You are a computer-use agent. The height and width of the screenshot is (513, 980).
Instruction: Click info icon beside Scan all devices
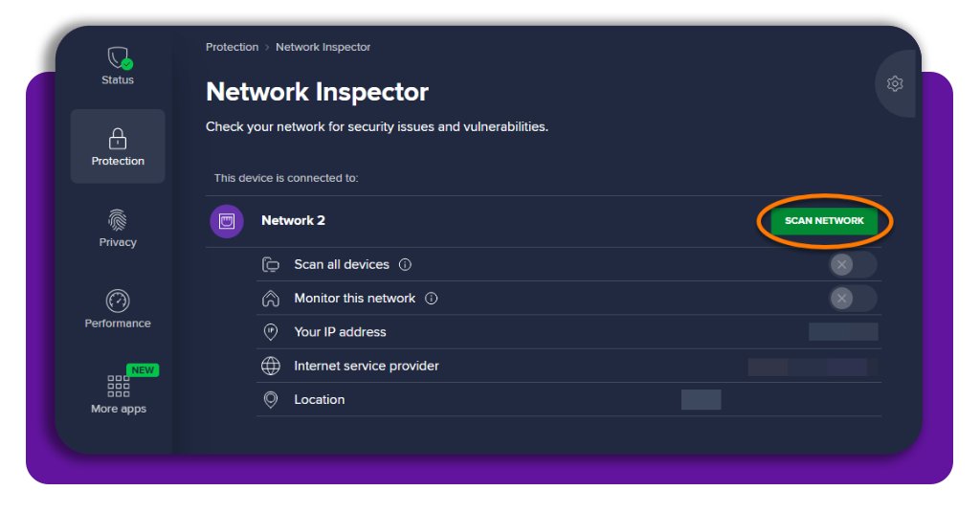(405, 264)
